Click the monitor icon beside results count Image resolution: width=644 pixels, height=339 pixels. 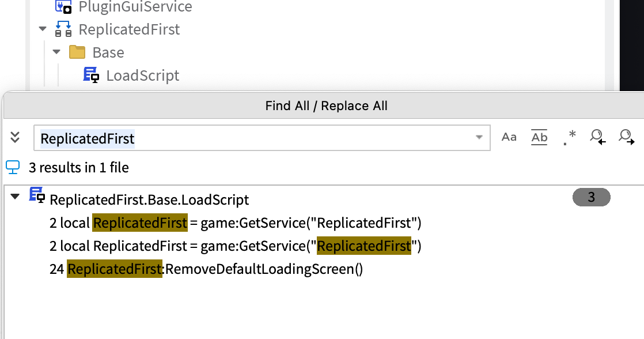13,167
